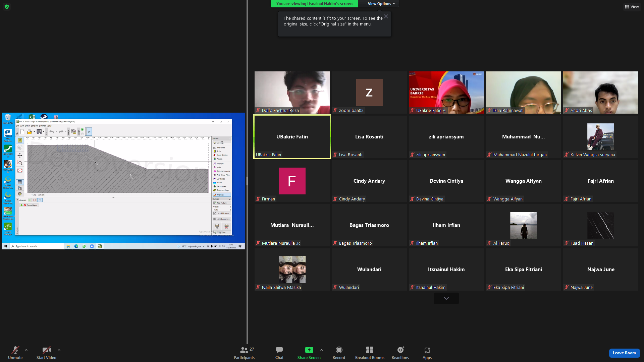Open the Outputs menu in GEO5
The width and height of the screenshot is (644, 362).
pos(35,126)
